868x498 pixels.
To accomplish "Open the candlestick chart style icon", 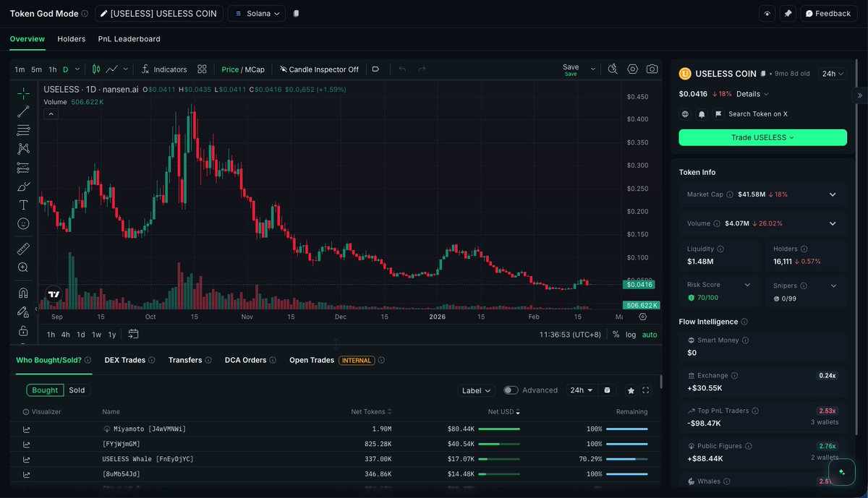I will [x=96, y=69].
